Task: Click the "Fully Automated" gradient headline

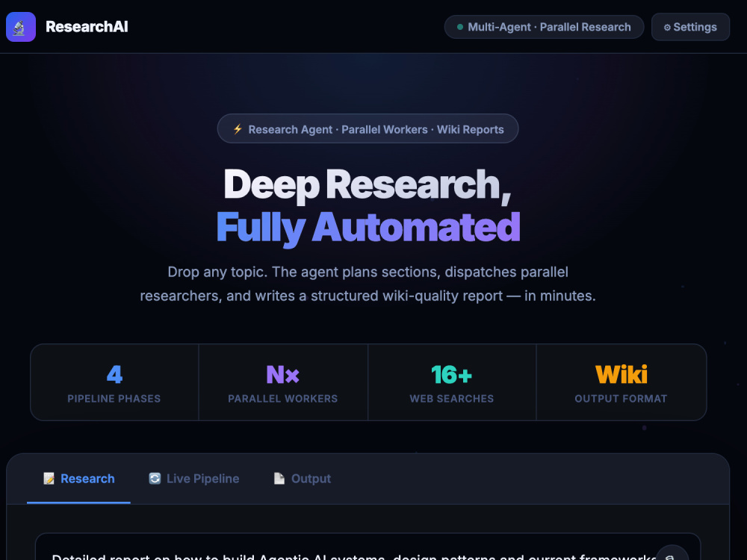Action: (368, 228)
